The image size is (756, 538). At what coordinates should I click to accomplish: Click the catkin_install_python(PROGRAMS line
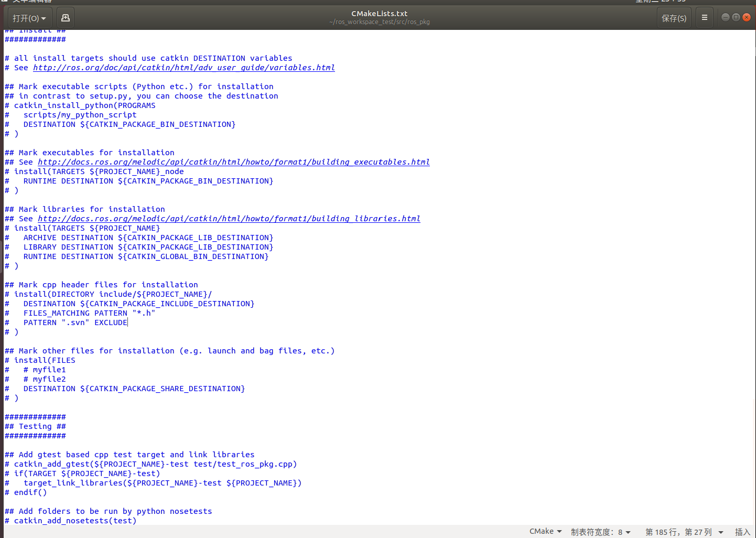tap(84, 105)
